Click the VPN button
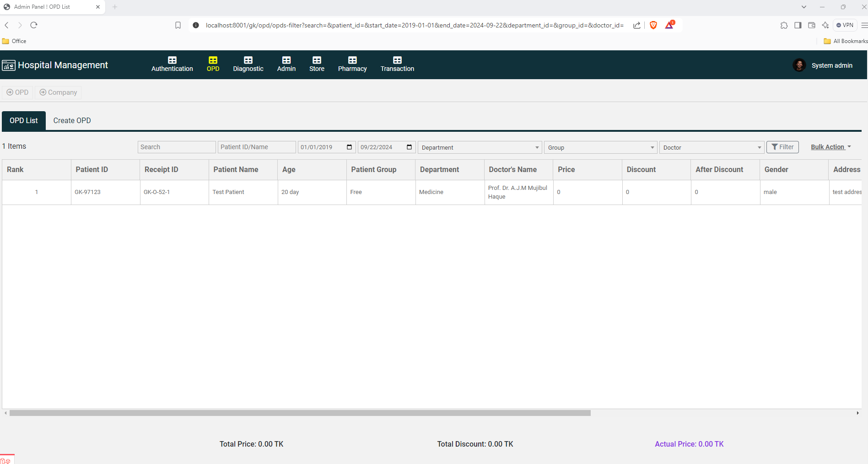The height and width of the screenshot is (464, 868). click(x=845, y=25)
